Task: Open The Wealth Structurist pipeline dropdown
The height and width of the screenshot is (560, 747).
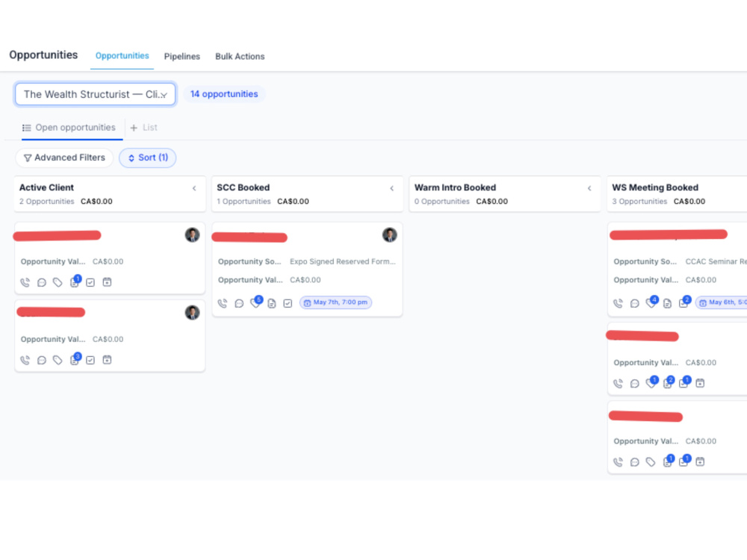Action: (x=96, y=94)
